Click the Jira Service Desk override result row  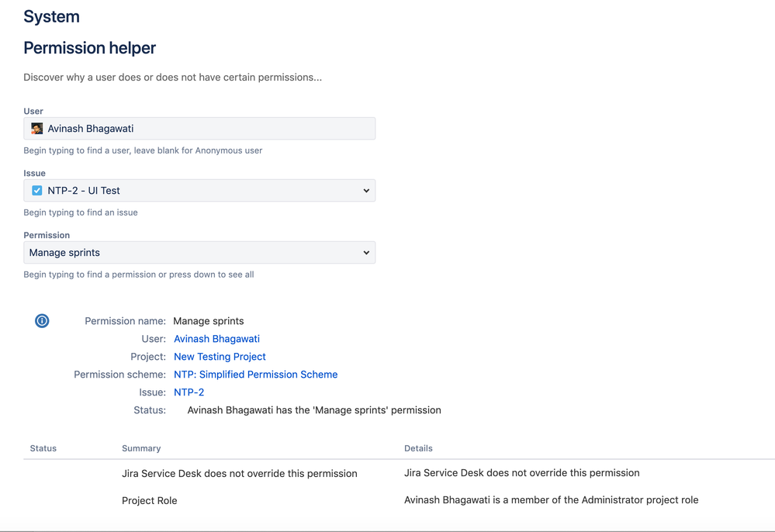pos(239,472)
